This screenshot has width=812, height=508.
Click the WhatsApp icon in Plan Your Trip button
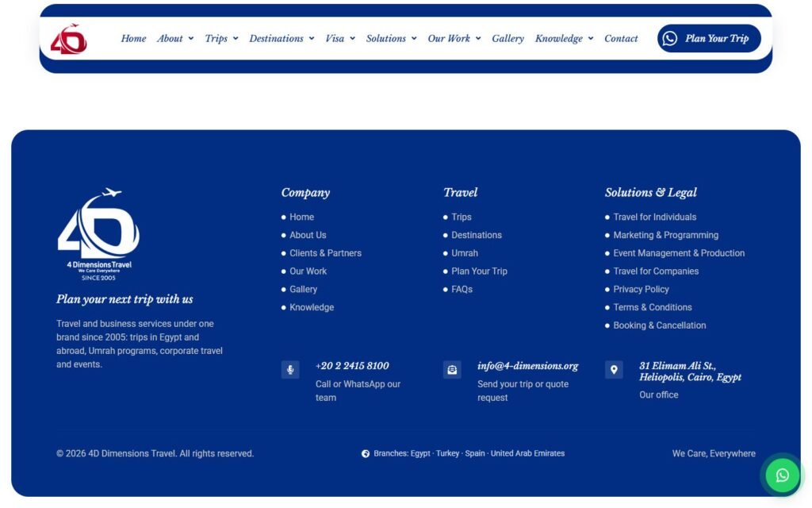pos(669,38)
